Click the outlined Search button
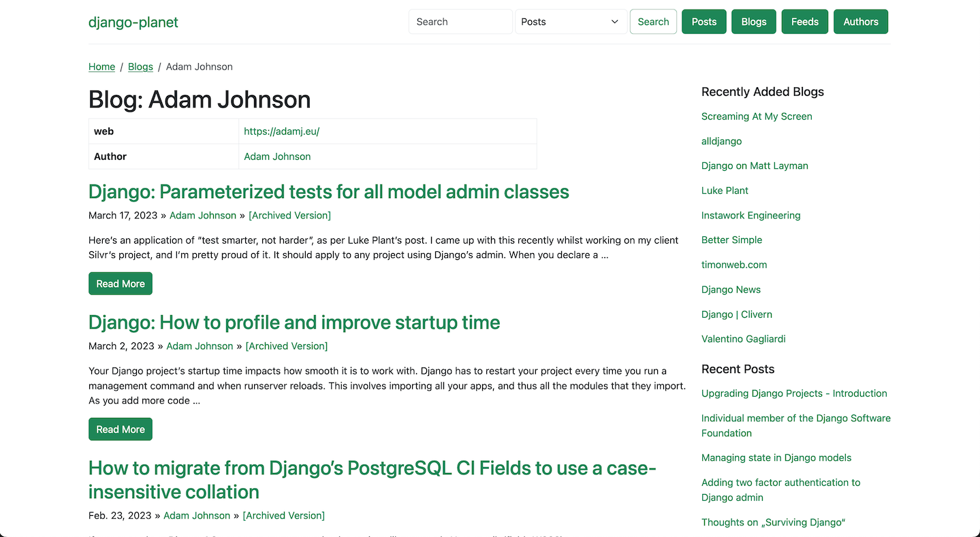The height and width of the screenshot is (537, 980). coord(653,22)
